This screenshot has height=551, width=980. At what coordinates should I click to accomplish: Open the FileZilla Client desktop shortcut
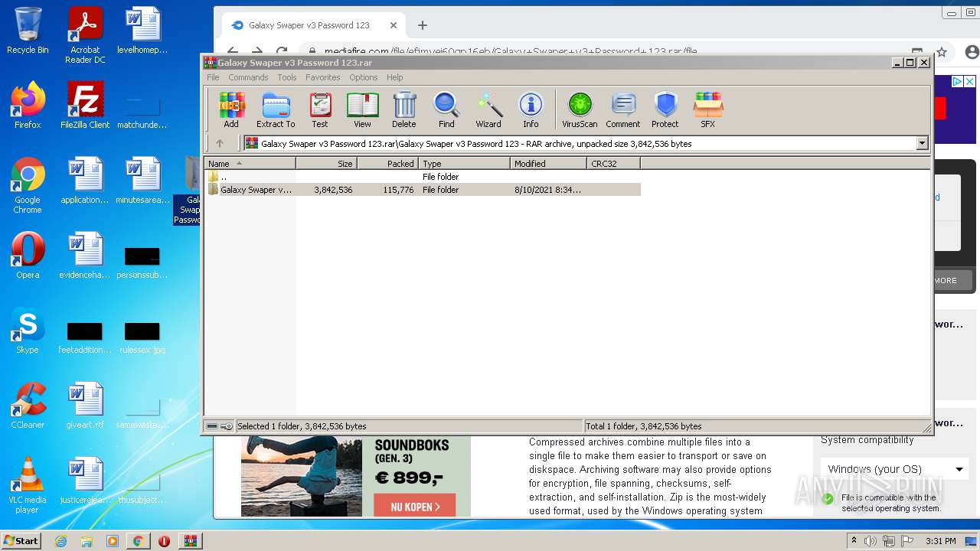[85, 106]
